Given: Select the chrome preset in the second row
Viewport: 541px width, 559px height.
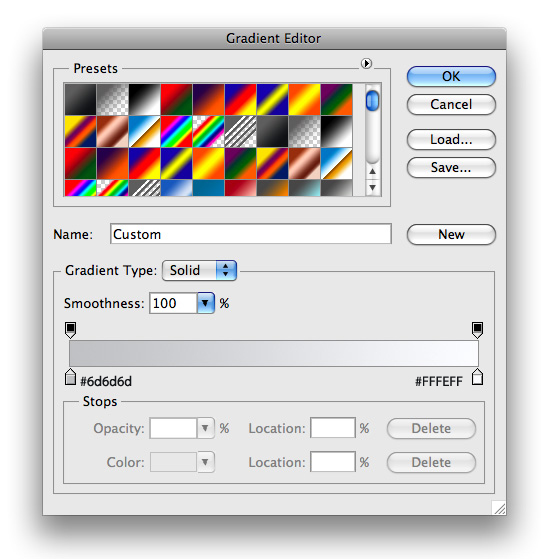Looking at the screenshot, I should coord(144,132).
